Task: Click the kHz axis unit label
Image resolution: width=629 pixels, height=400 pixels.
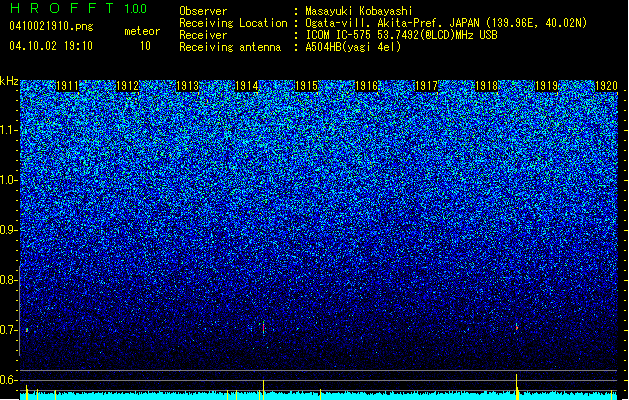Action: point(9,81)
